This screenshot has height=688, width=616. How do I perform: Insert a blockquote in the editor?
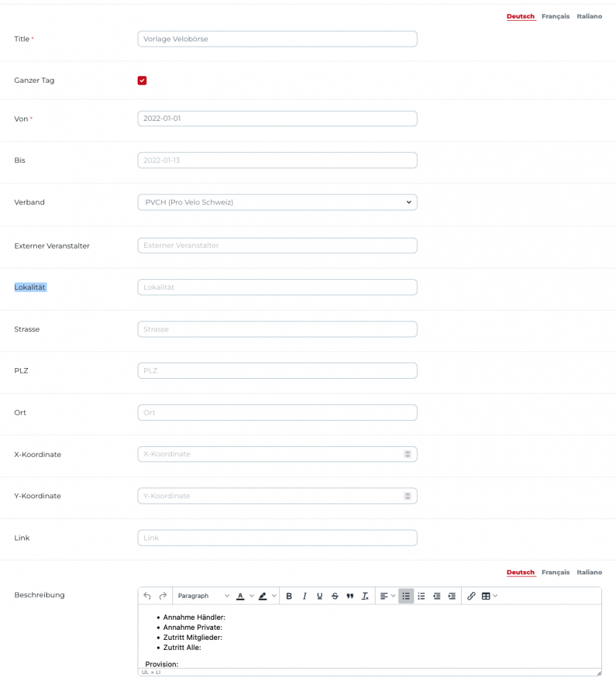tap(350, 596)
